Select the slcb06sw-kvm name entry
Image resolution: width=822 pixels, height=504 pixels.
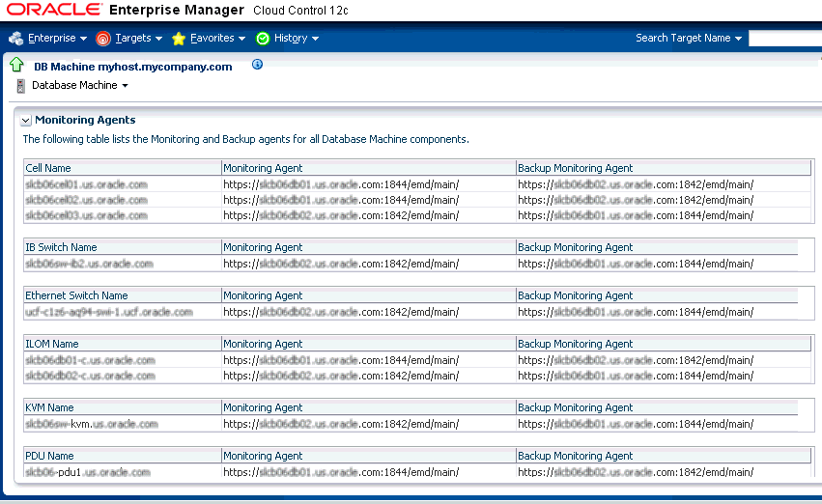point(92,425)
